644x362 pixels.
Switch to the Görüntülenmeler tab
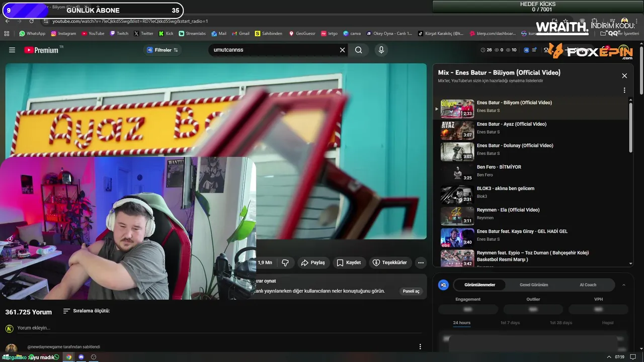[x=479, y=285]
